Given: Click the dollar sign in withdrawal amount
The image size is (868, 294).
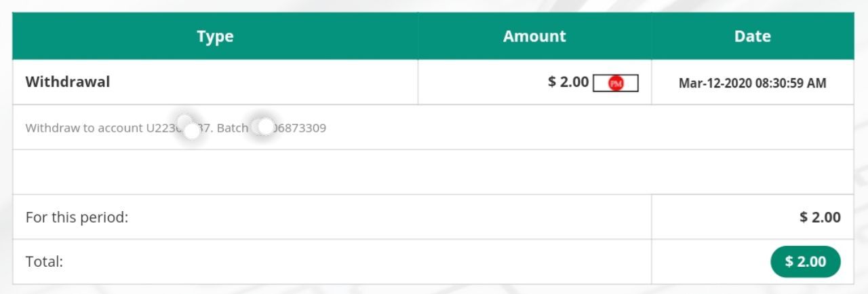Looking at the screenshot, I should click(x=552, y=82).
